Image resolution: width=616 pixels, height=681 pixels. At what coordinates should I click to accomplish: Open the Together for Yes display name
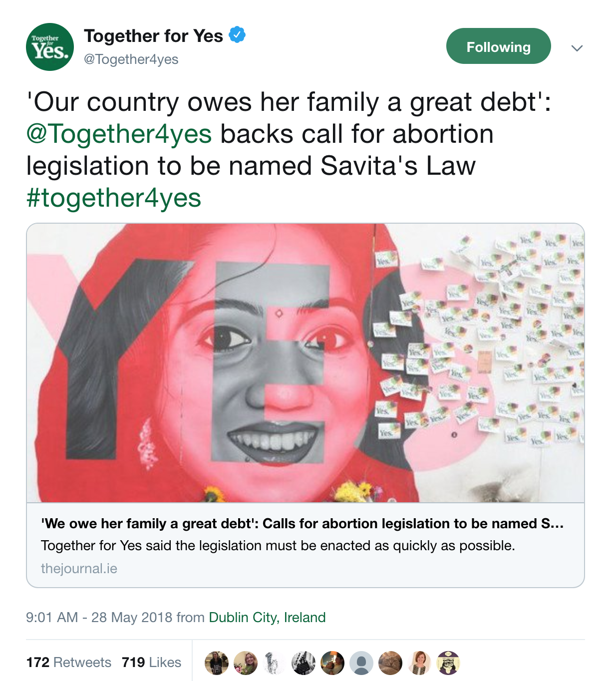(x=153, y=36)
